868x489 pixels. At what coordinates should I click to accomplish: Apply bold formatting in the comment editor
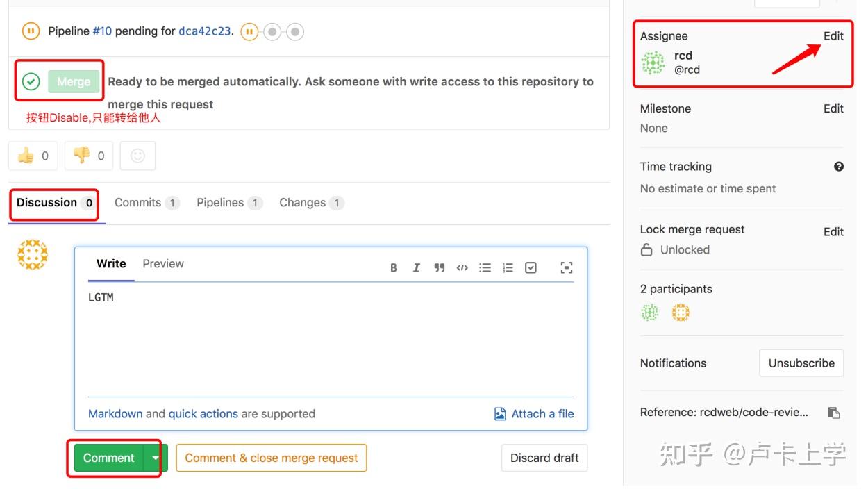[x=394, y=267]
